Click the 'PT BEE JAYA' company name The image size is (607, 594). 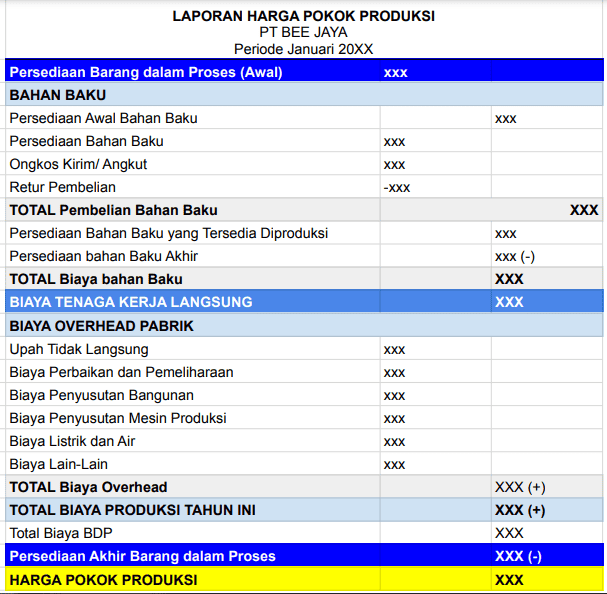click(304, 33)
